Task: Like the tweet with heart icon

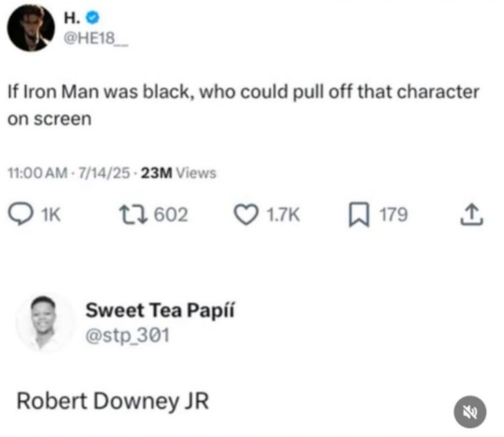Action: (x=246, y=215)
